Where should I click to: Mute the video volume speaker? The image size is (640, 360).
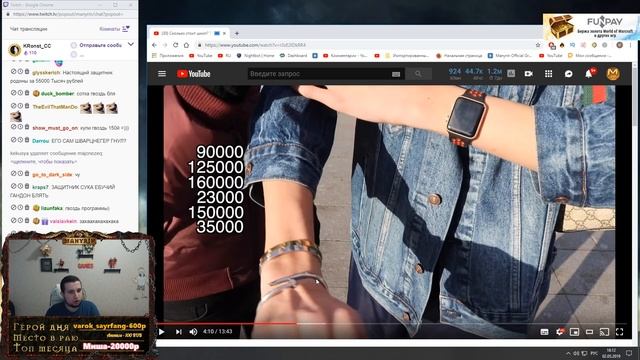tap(193, 332)
